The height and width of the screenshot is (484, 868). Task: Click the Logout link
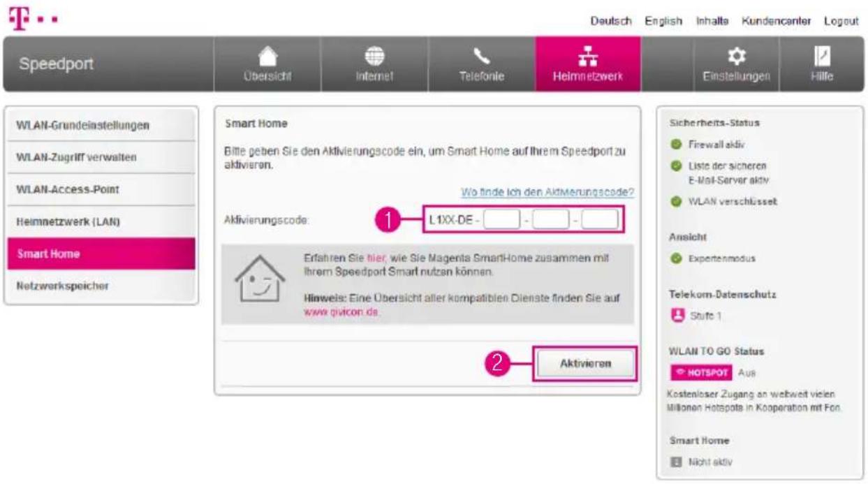(841, 22)
